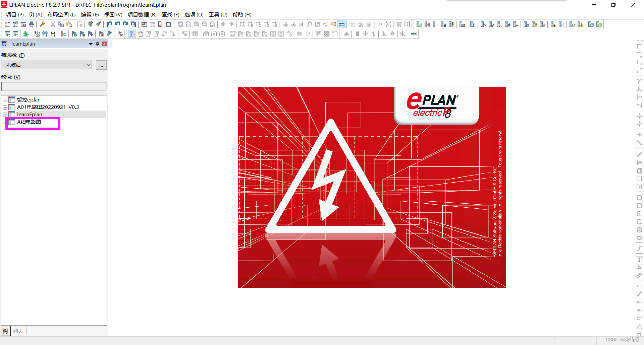Click the last red redo arrow icon

tap(133, 24)
